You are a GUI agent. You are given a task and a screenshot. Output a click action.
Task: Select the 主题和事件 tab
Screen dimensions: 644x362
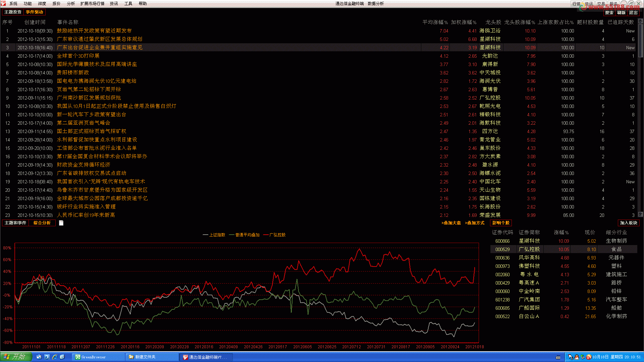[x=15, y=223]
